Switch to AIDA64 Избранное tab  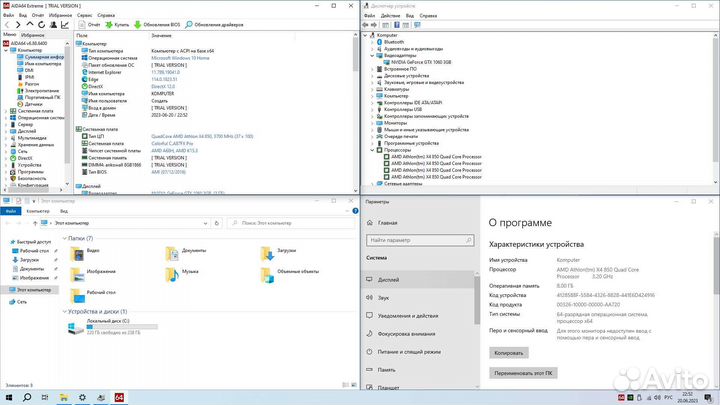coord(33,35)
